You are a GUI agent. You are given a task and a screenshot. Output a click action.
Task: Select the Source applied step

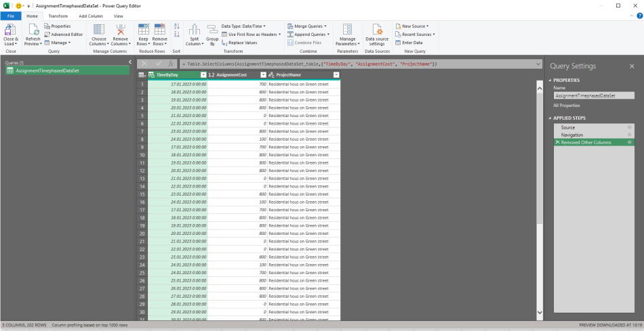tap(594, 127)
